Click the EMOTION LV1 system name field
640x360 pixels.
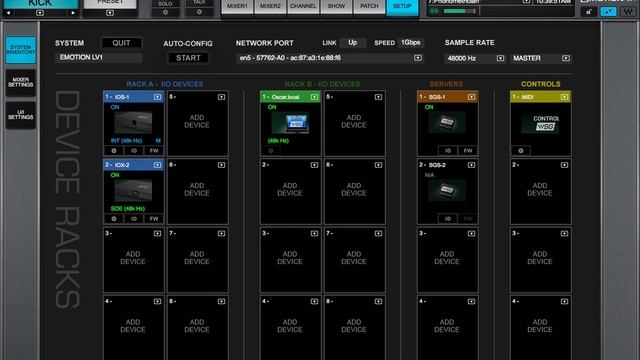tap(99, 58)
